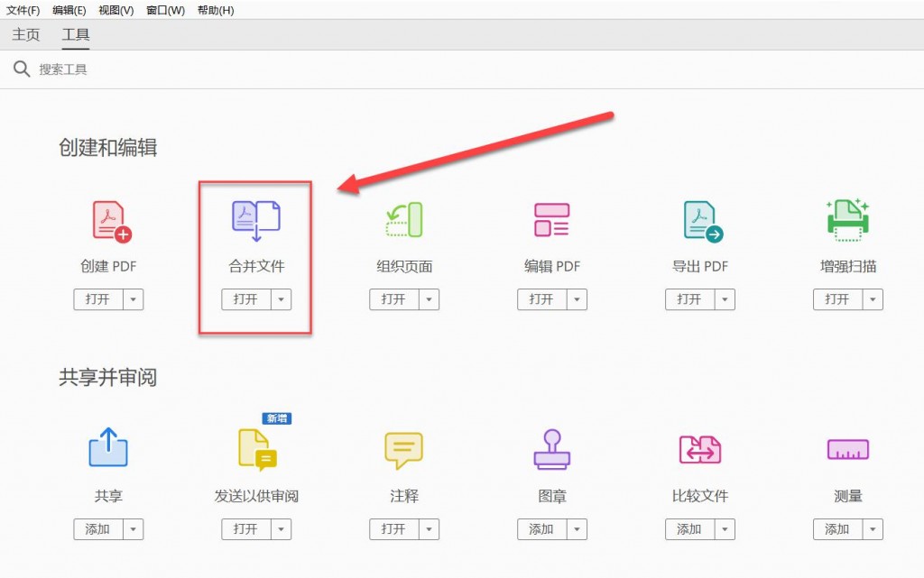
Task: Click 打开 button under 导出 PDF
Action: point(690,299)
